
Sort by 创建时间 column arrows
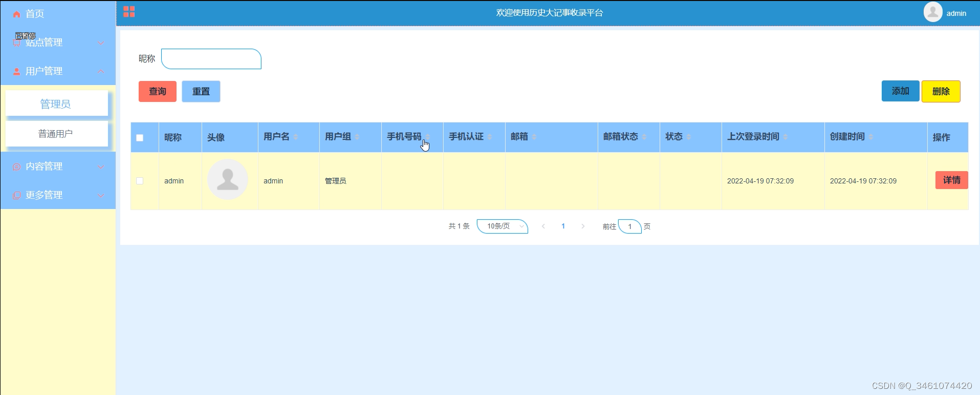[871, 137]
